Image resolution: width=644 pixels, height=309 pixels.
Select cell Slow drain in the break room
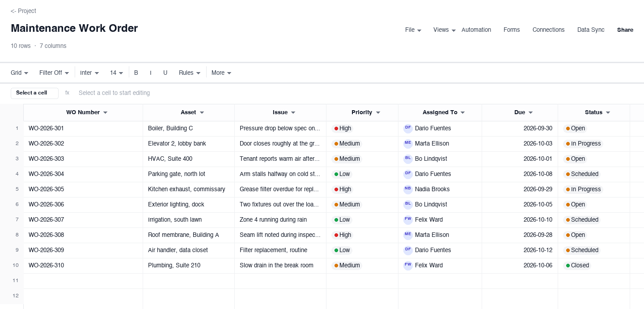[x=280, y=266]
